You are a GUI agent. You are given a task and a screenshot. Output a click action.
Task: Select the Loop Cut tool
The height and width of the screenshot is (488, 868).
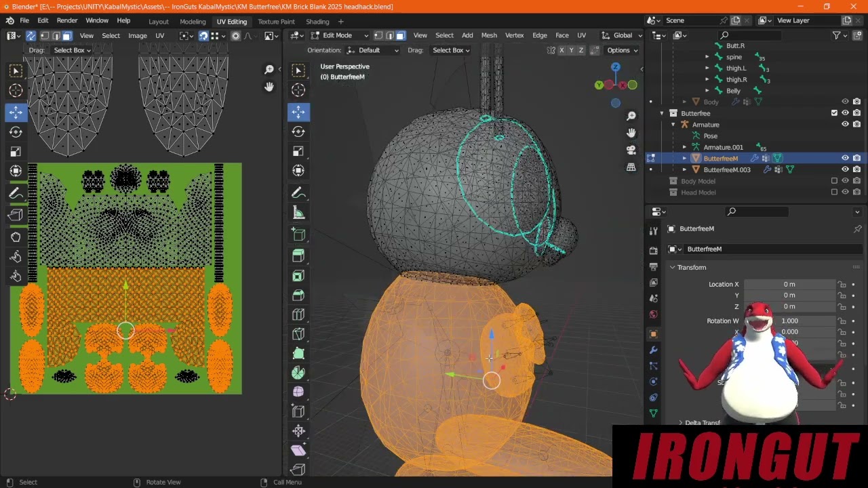[298, 314]
